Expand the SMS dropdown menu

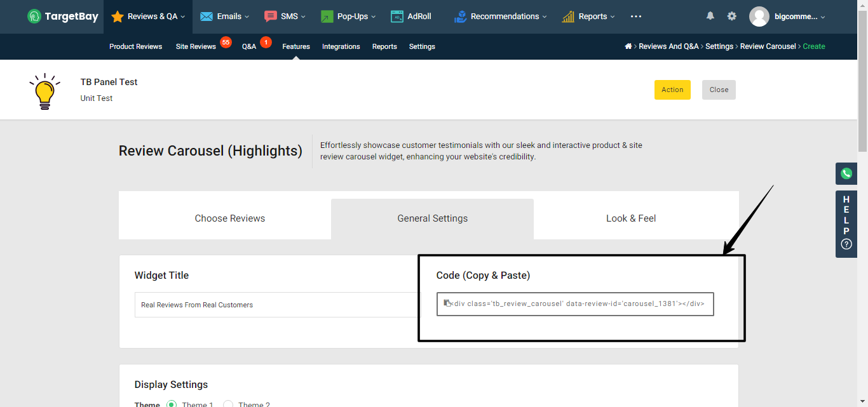coord(303,17)
